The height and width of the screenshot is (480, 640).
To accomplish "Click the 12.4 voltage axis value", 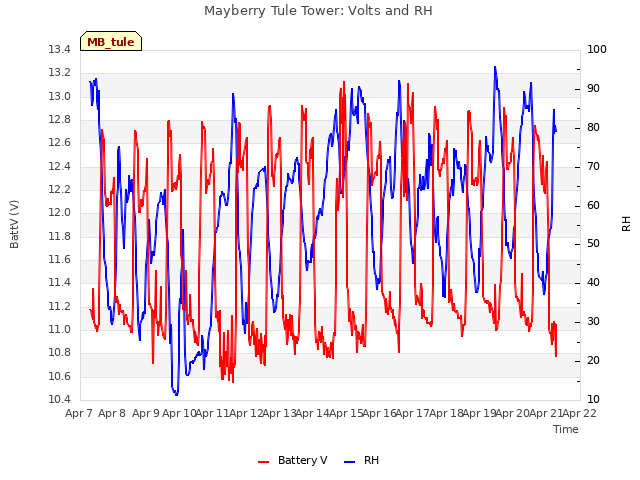I will click(60, 167).
